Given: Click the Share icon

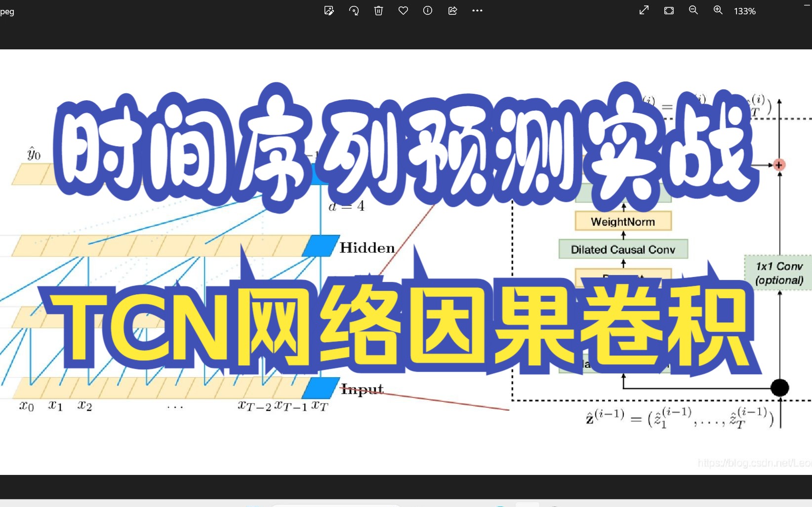Looking at the screenshot, I should tap(452, 10).
